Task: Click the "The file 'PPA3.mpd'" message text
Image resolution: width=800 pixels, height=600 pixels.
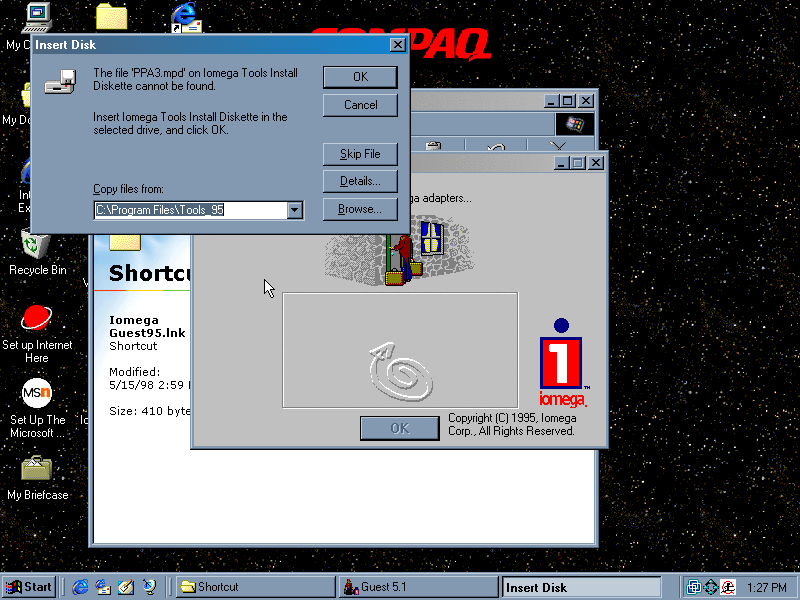Action: pyautogui.click(x=195, y=80)
